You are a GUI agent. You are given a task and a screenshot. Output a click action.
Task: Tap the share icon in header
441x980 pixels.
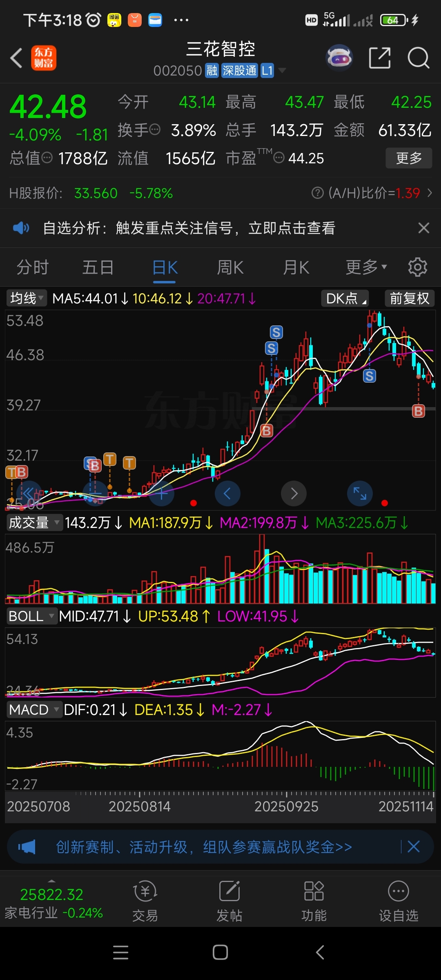tap(380, 58)
